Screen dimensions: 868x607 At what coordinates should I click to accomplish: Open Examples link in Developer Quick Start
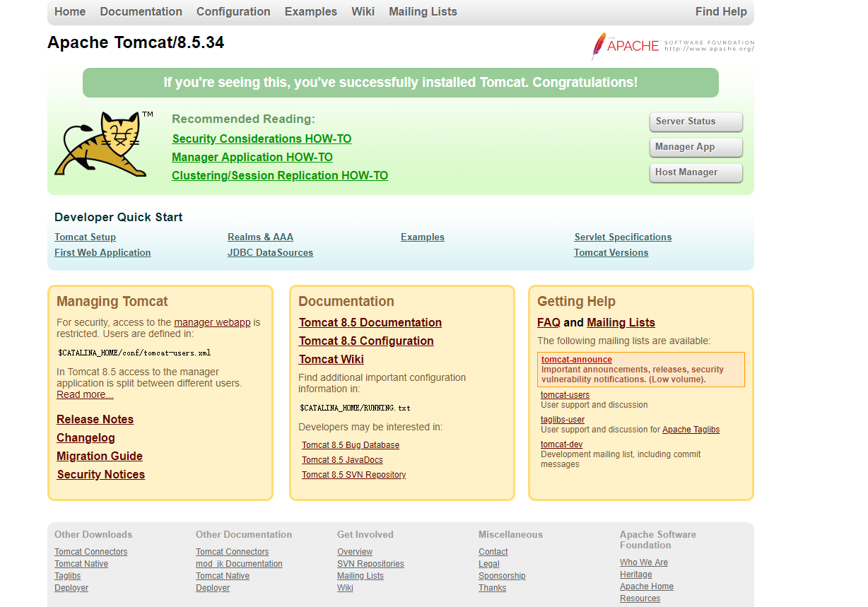point(423,237)
